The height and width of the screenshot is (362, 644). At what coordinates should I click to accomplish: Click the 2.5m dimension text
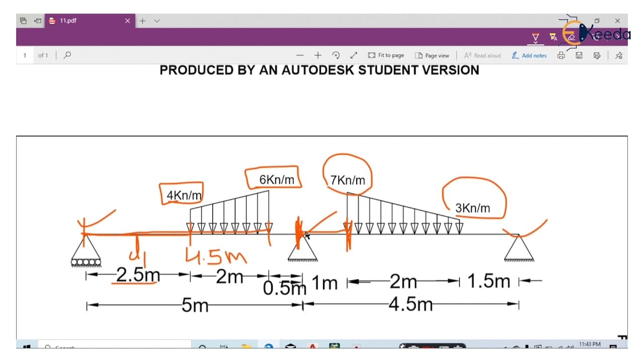pyautogui.click(x=138, y=275)
